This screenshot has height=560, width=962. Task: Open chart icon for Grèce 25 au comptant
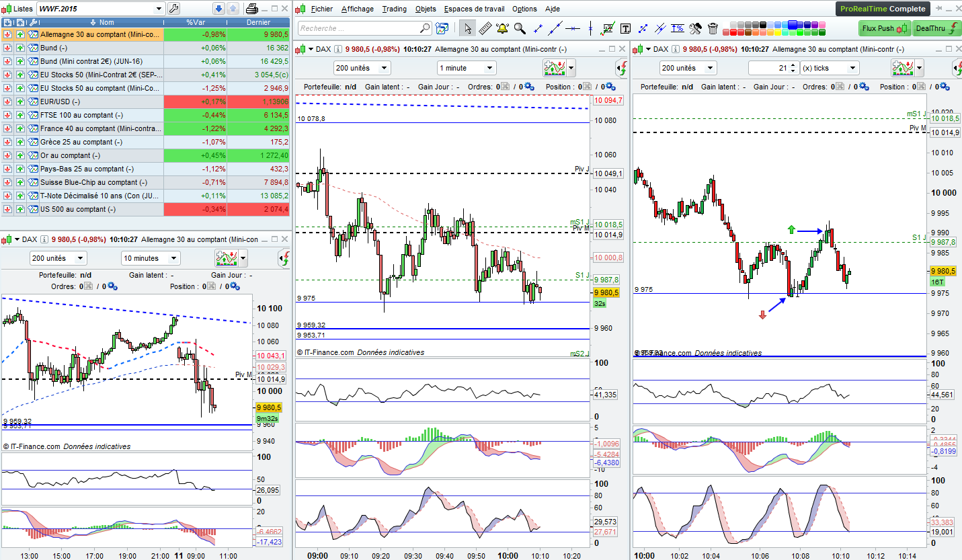pos(32,142)
